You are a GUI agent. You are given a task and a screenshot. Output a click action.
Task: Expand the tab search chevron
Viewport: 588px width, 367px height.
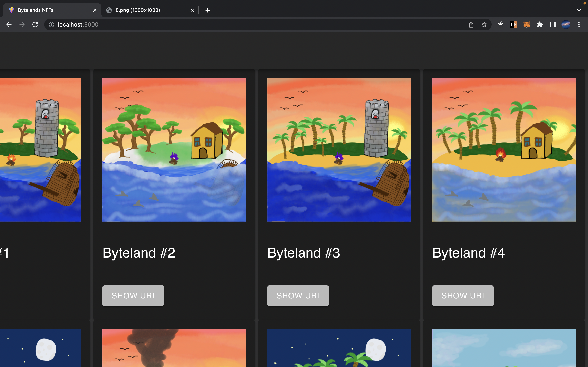pyautogui.click(x=579, y=10)
